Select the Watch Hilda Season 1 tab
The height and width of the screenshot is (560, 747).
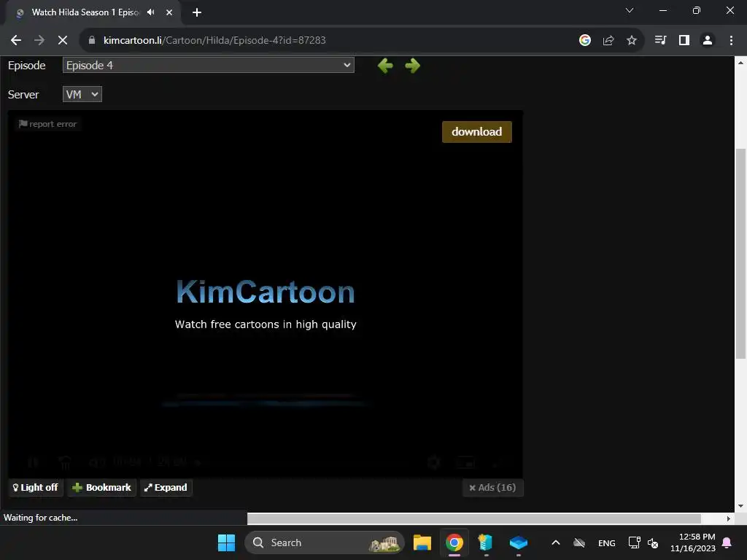86,12
